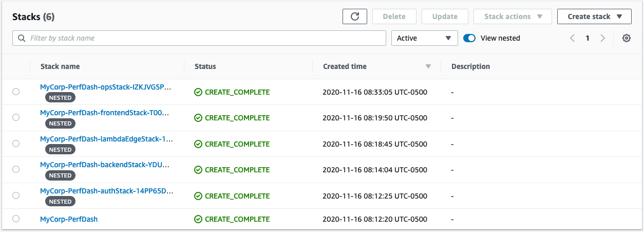644x232 pixels.
Task: Go to next page arrow
Action: click(603, 38)
